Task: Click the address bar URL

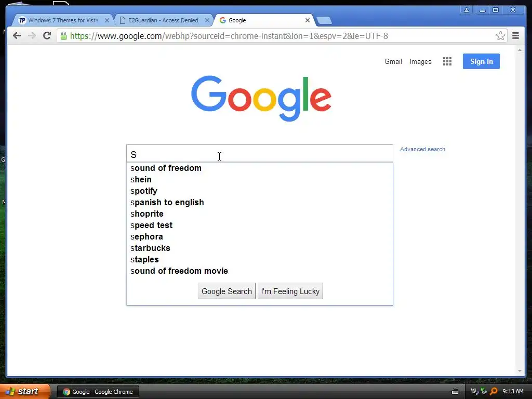Action: 229,36
